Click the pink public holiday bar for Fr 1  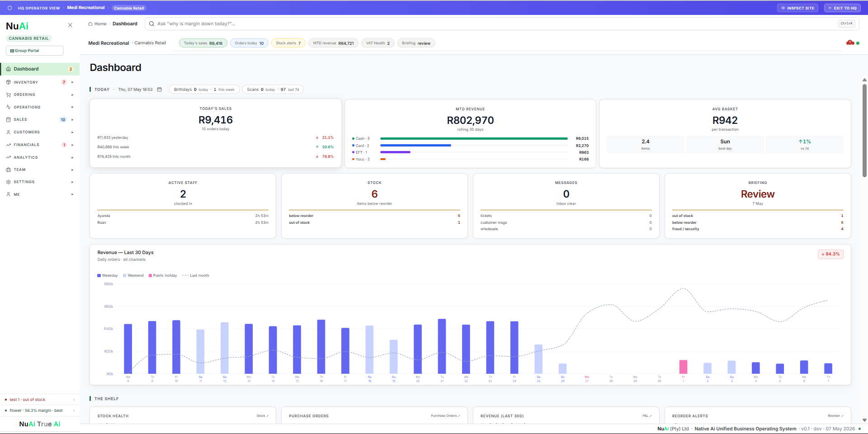pyautogui.click(x=683, y=367)
